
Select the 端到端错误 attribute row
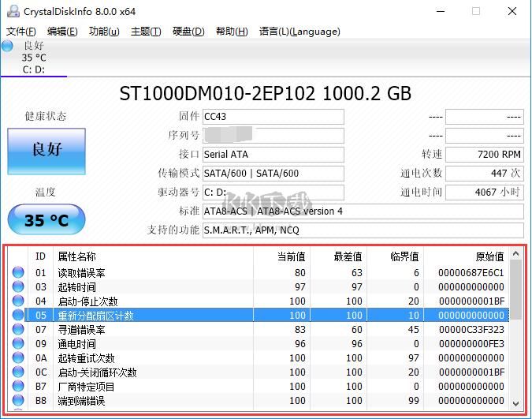pyautogui.click(x=259, y=401)
